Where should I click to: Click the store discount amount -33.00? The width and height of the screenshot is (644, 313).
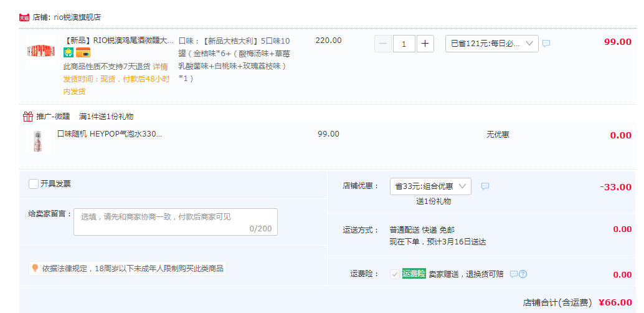pyautogui.click(x=615, y=187)
